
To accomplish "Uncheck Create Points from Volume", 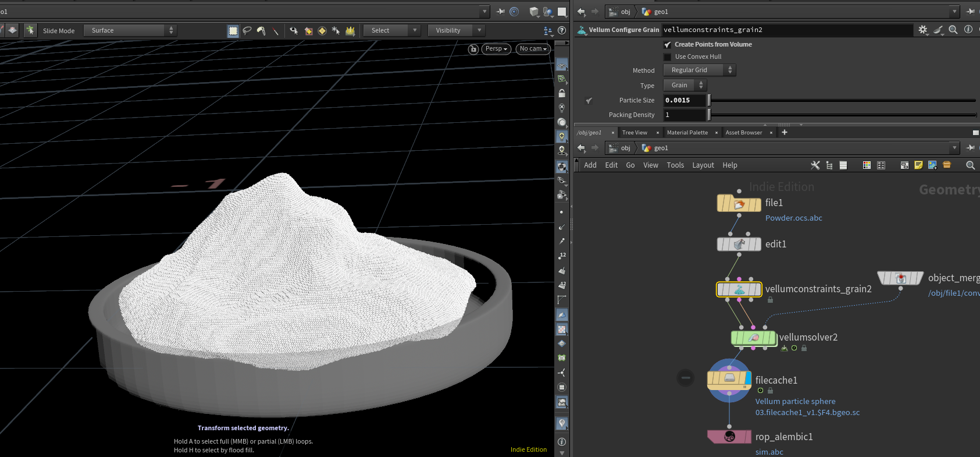I will click(x=668, y=45).
